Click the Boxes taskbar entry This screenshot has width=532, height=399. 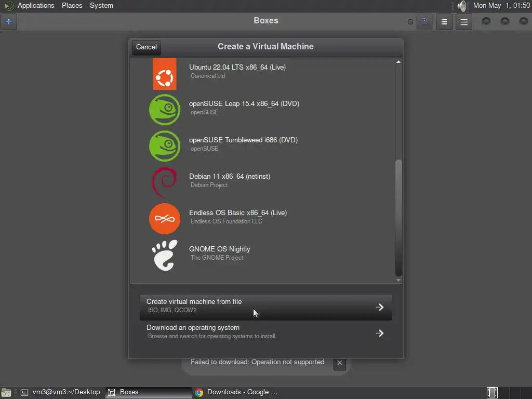point(148,393)
